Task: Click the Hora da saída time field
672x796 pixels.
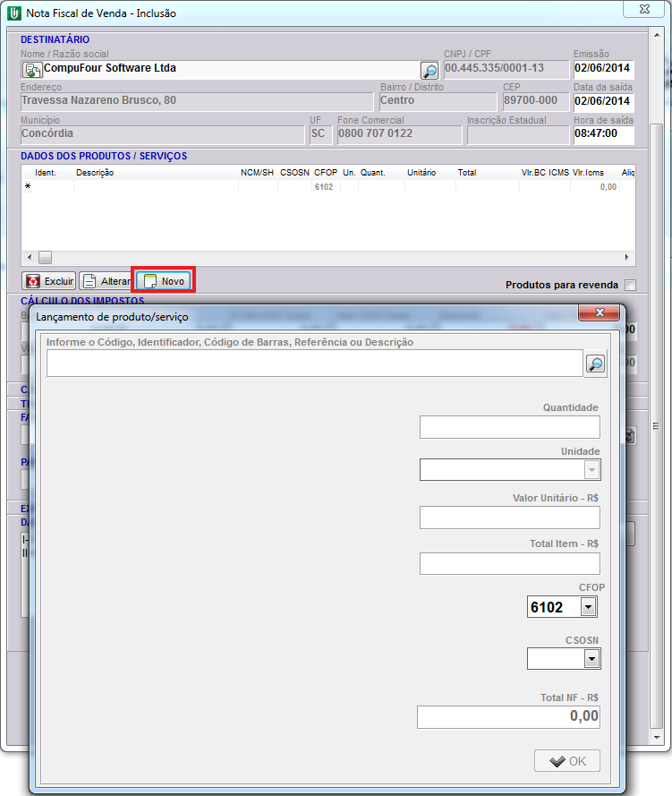Action: (x=602, y=135)
